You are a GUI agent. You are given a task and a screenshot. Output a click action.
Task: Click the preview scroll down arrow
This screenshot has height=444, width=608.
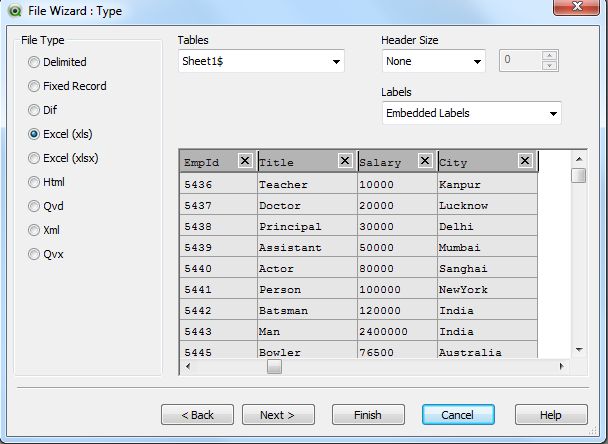click(579, 350)
